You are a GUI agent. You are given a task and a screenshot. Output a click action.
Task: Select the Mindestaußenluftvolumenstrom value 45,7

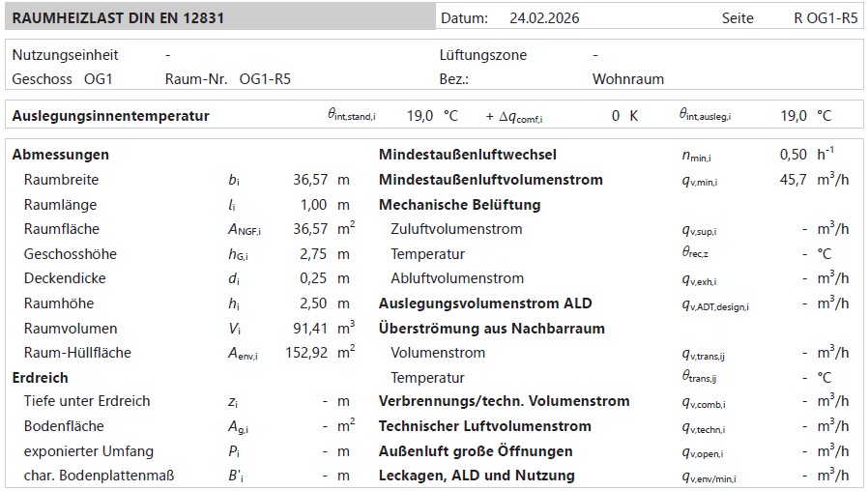[x=793, y=180]
